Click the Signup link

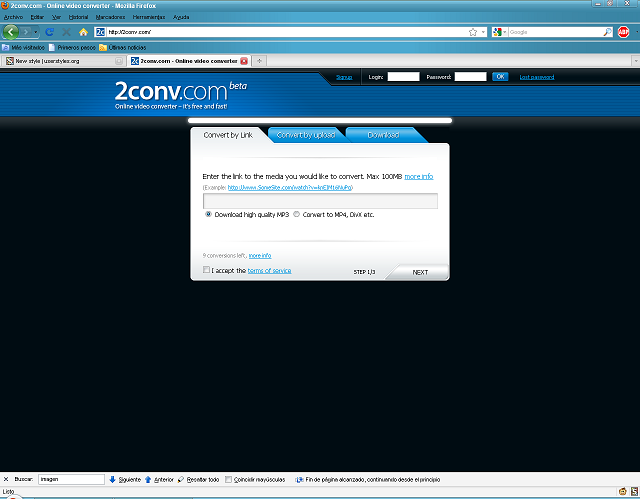pyautogui.click(x=344, y=77)
